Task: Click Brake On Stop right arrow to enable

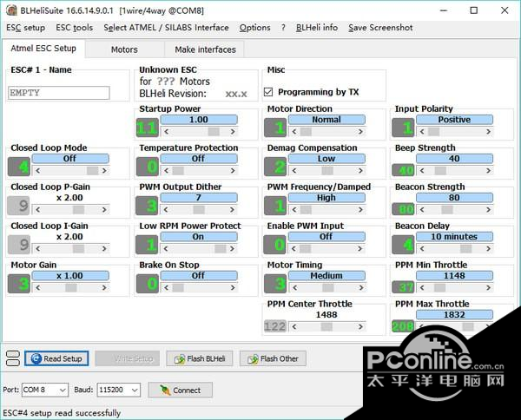Action: coord(233,288)
